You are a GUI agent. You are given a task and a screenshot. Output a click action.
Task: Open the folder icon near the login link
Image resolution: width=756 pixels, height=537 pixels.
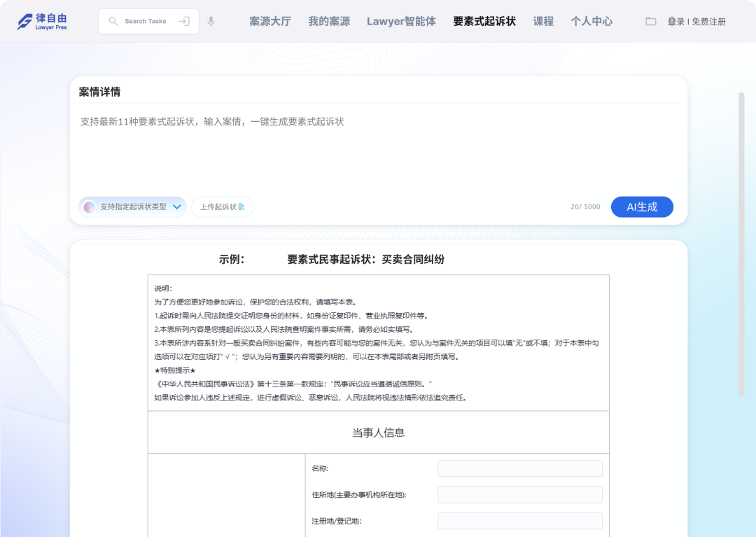pyautogui.click(x=652, y=21)
